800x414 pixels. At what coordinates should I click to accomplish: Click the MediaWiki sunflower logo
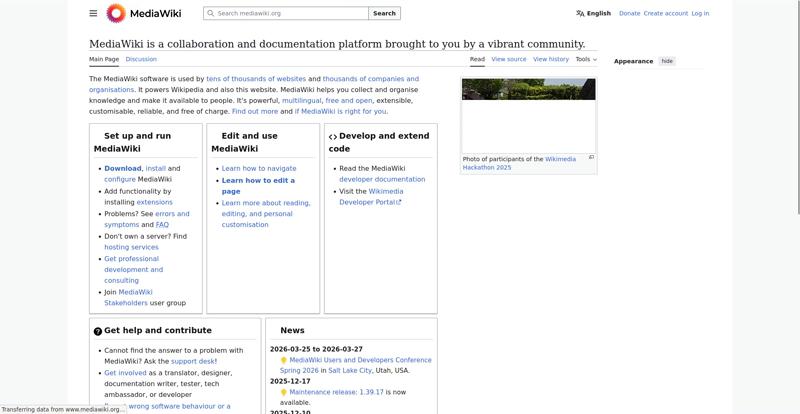(116, 13)
